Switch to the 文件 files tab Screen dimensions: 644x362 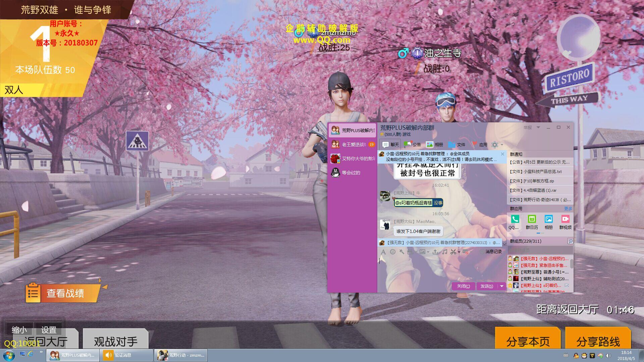[457, 144]
